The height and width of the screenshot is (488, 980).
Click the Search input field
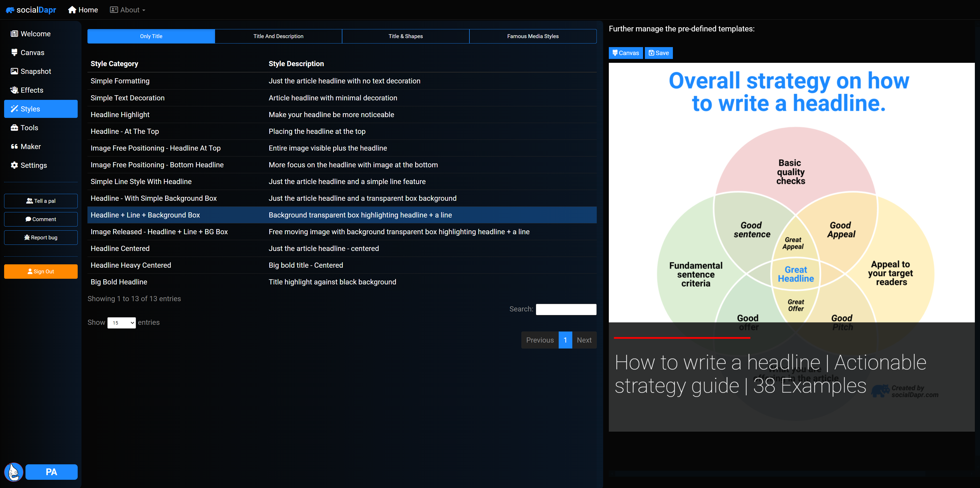point(566,309)
